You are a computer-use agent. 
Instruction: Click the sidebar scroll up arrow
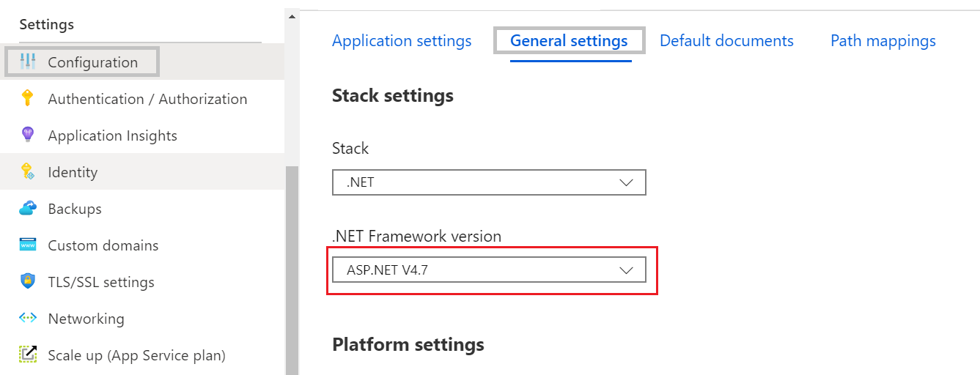click(x=292, y=15)
